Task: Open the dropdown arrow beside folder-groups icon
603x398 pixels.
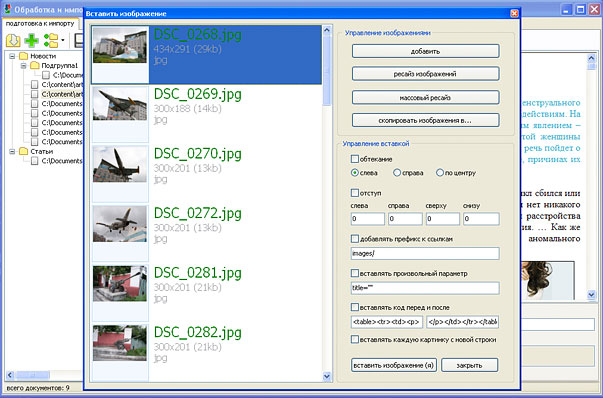Action: click(x=63, y=40)
